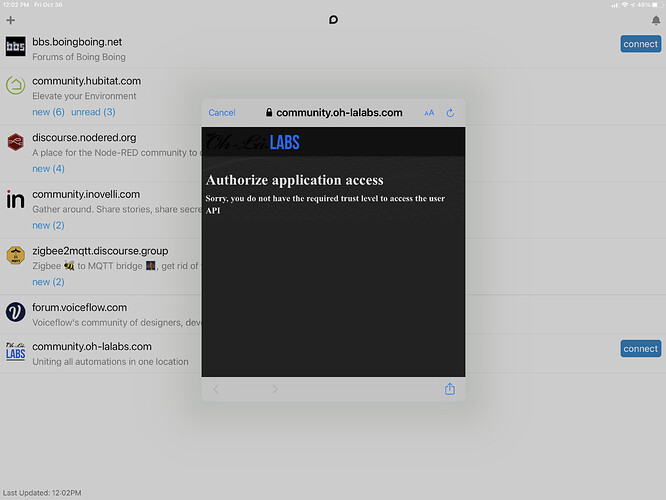Check the Wi-Fi status icon
666x500 pixels.
coord(625,5)
